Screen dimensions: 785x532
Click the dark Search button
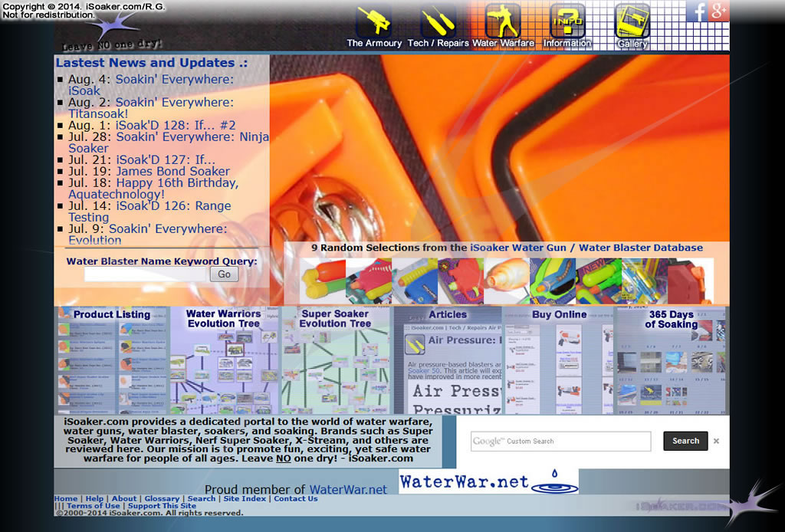tap(685, 441)
